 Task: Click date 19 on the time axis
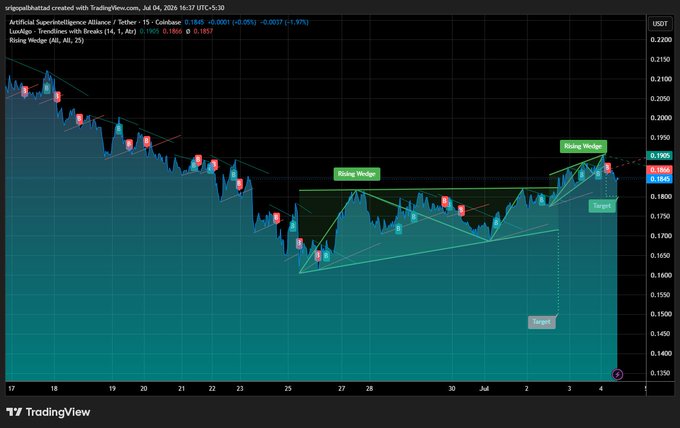click(112, 389)
